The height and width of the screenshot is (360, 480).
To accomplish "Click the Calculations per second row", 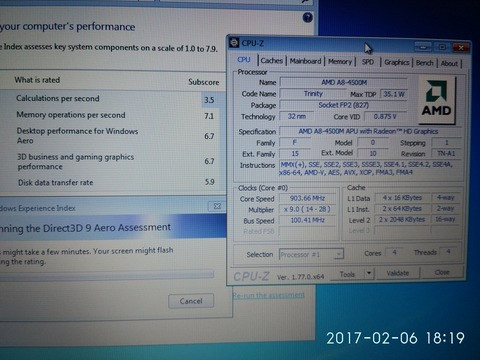I will [x=110, y=99].
